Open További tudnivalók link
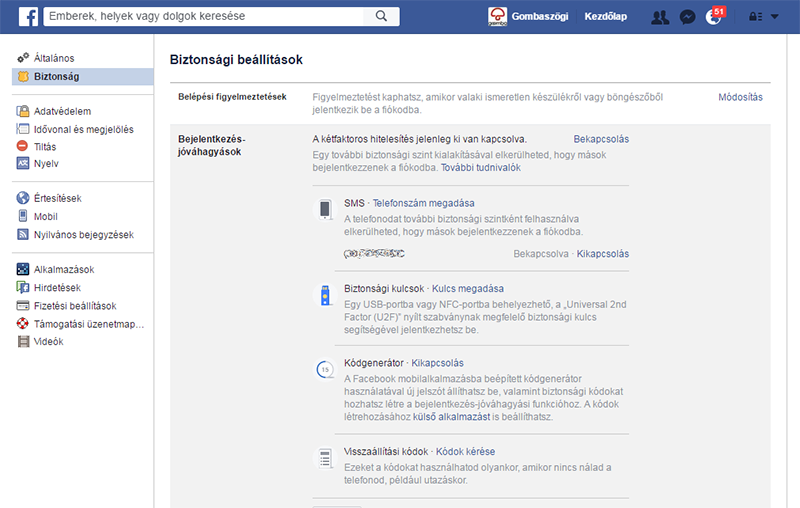Viewport: 800px width, 508px height. tap(481, 167)
